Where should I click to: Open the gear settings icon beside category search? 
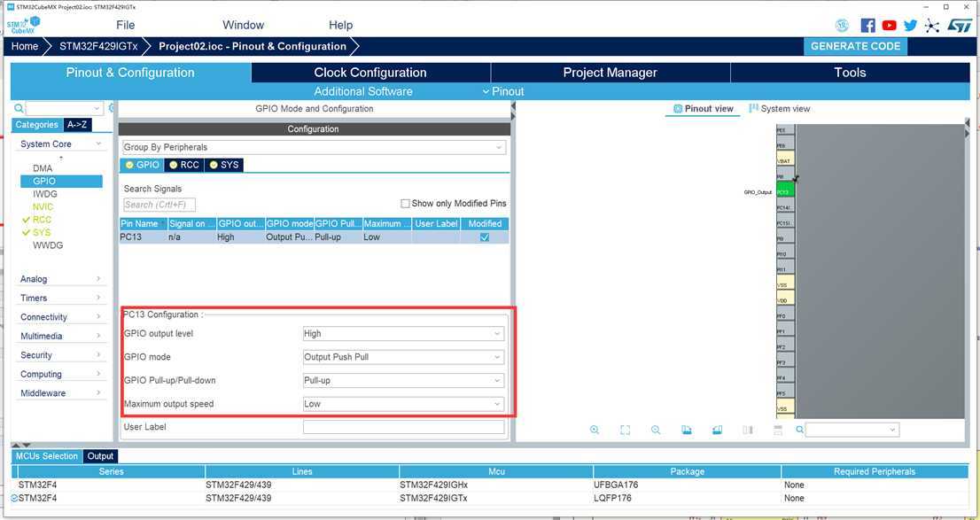(x=112, y=108)
